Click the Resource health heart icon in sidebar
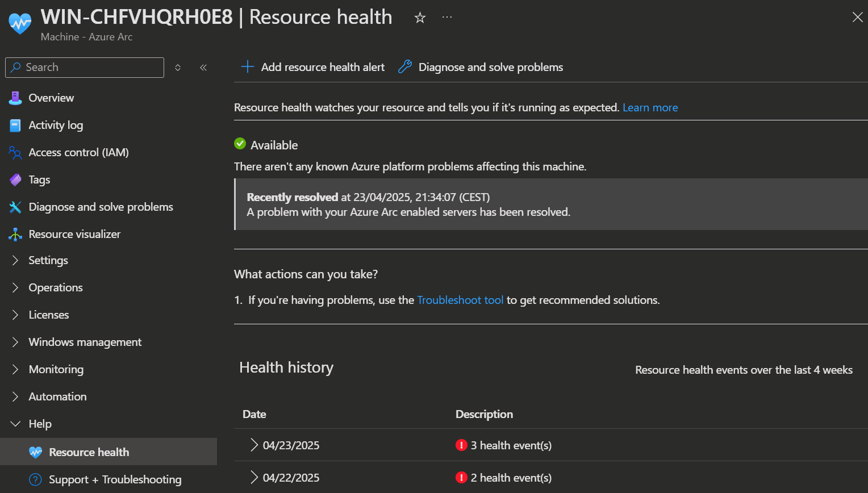The image size is (868, 493). [35, 452]
